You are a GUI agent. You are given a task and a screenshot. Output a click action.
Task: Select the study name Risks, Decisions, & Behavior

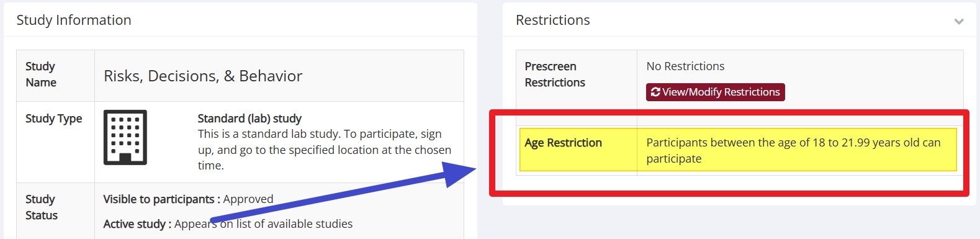point(203,76)
